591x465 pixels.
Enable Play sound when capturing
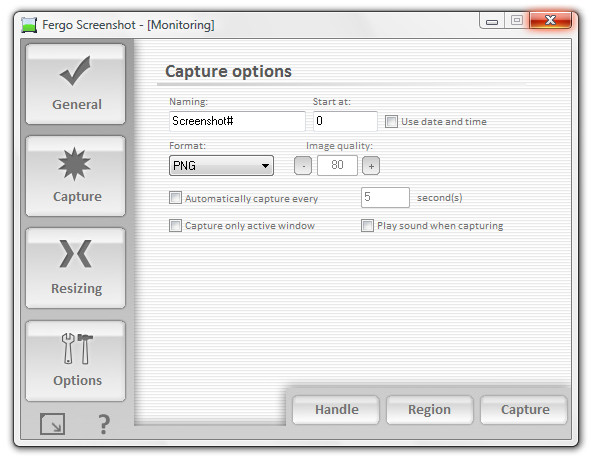367,226
